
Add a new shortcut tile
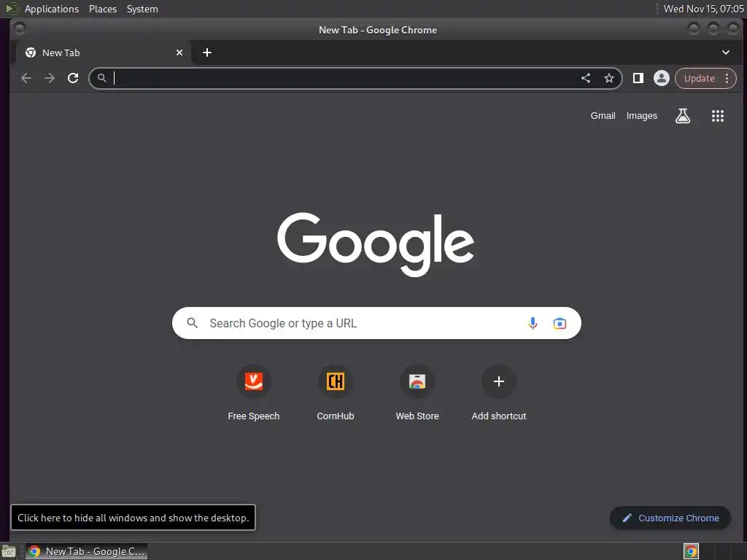(499, 393)
